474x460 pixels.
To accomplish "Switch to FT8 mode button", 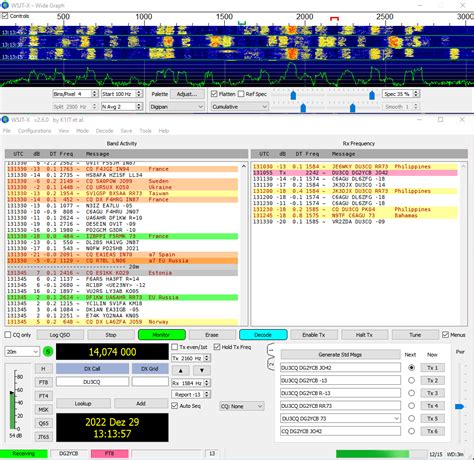I will 43,382.
